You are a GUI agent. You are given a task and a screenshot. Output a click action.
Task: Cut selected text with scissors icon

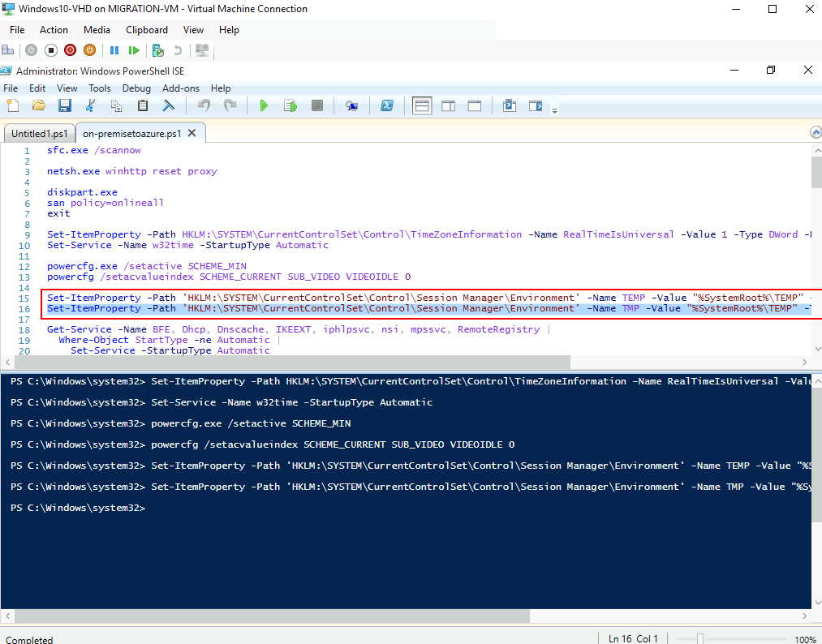(x=90, y=106)
